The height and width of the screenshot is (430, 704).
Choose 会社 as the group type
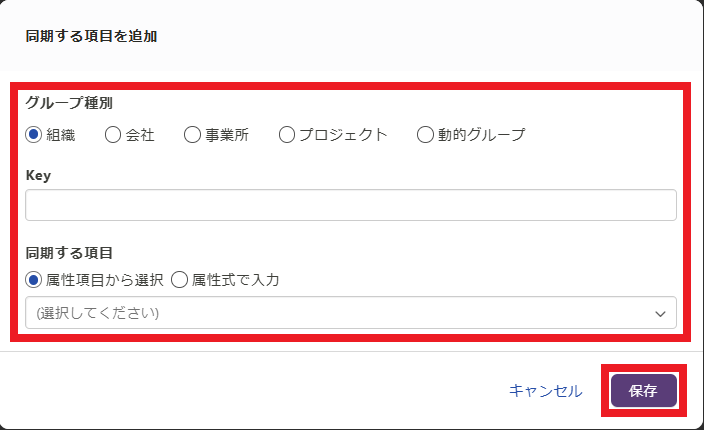pyautogui.click(x=113, y=134)
